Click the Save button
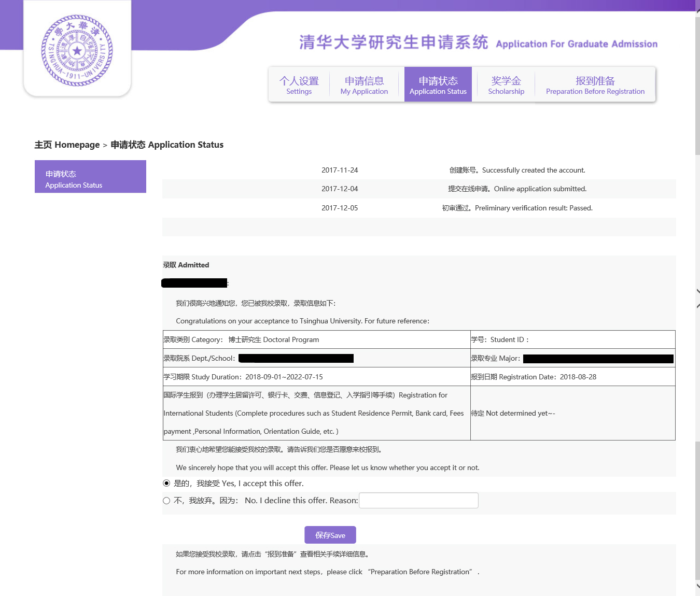 point(330,535)
